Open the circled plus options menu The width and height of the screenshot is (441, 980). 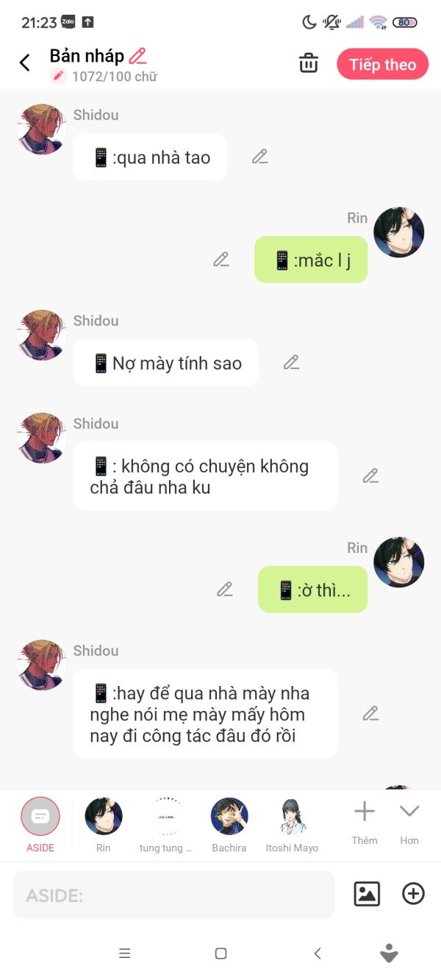pyautogui.click(x=413, y=894)
